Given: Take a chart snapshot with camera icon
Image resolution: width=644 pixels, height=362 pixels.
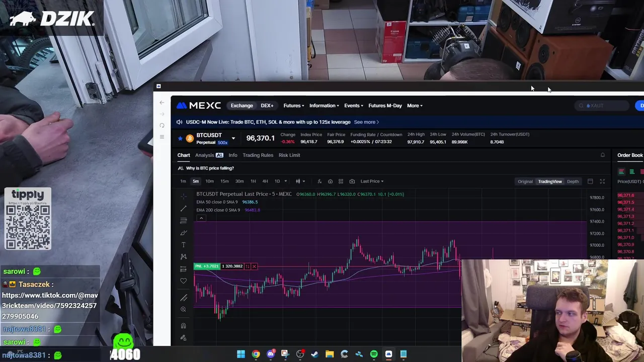Looking at the screenshot, I should pos(352,181).
